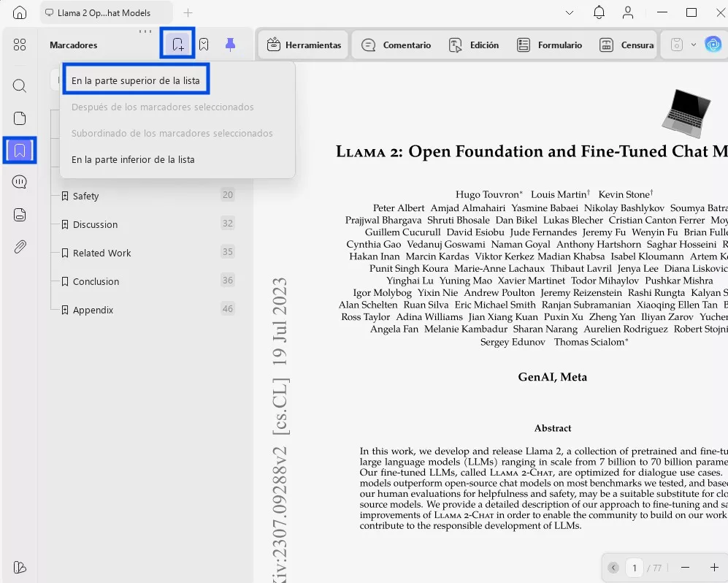Viewport: 728px width, 583px height.
Task: Select the bookmarks panel icon in sidebar
Action: pos(20,150)
